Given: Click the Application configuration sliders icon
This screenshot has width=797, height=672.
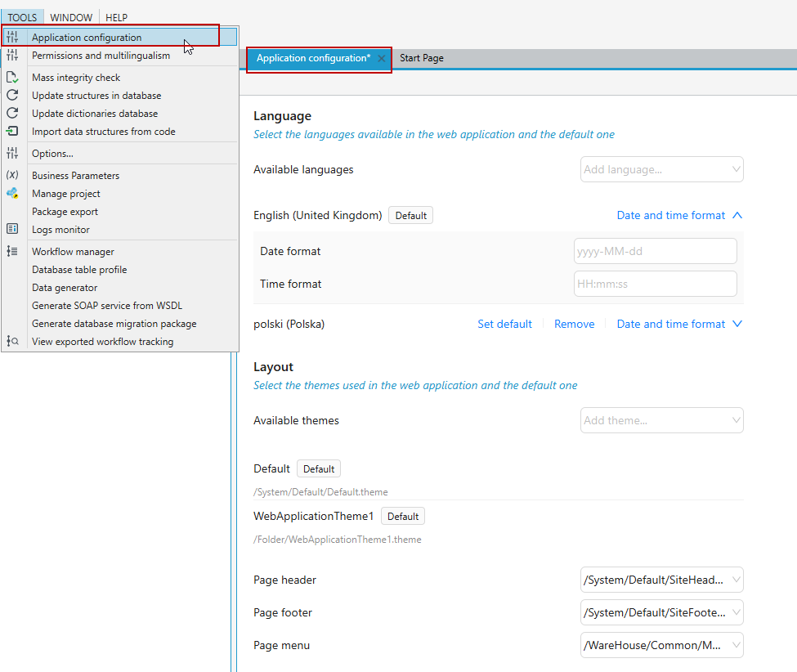Looking at the screenshot, I should pos(12,37).
